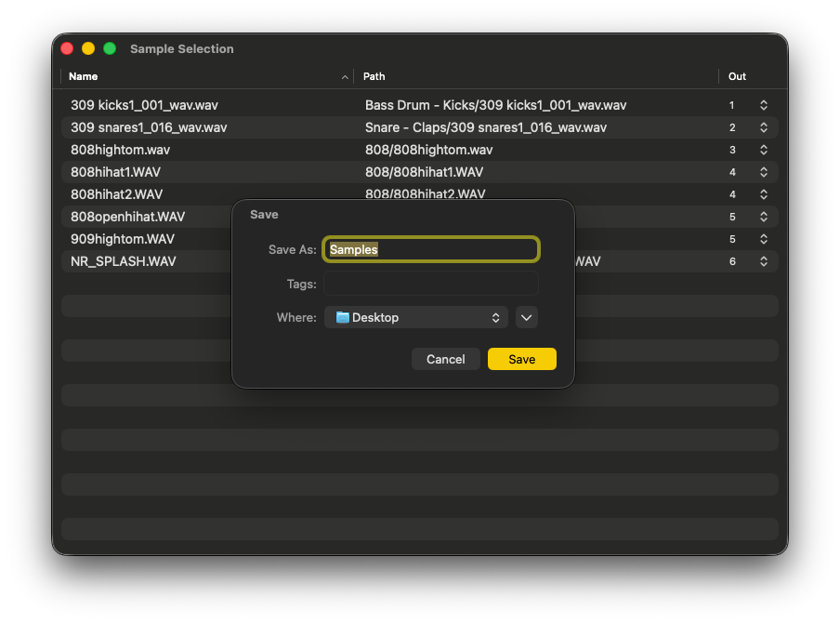Click the Tags input field

(x=430, y=284)
